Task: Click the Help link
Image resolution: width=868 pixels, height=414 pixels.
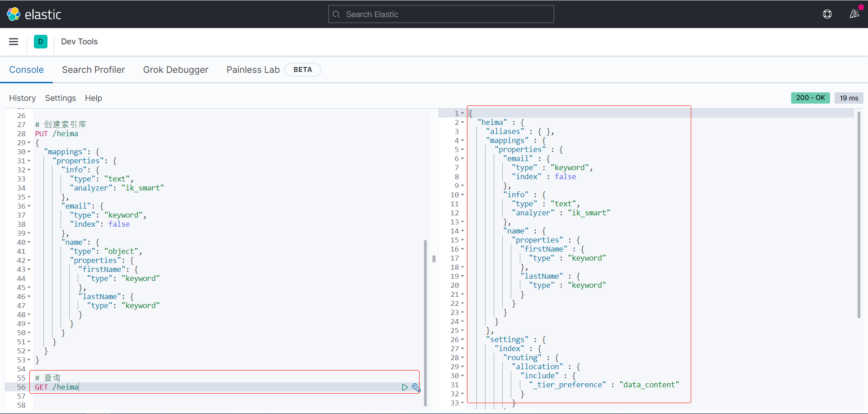Action: 93,98
